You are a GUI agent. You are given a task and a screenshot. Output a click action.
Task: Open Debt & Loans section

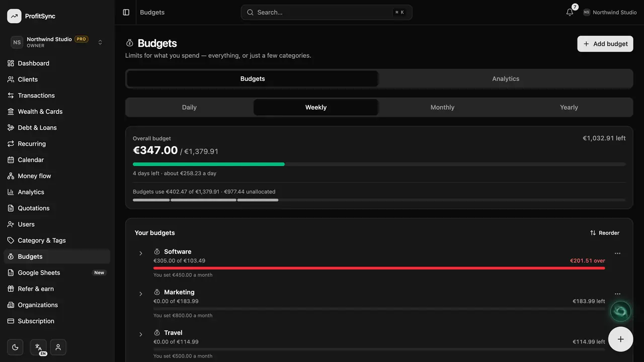click(57, 128)
